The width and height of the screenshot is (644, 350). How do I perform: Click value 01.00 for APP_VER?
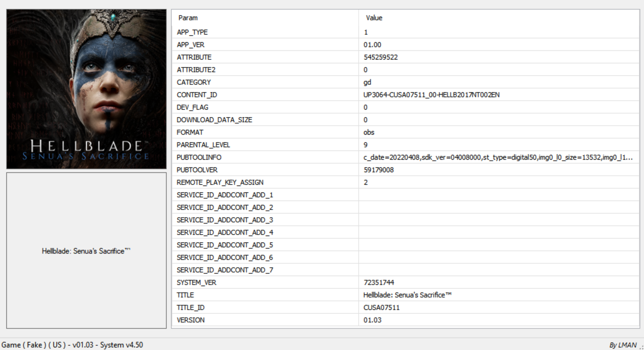pos(372,45)
